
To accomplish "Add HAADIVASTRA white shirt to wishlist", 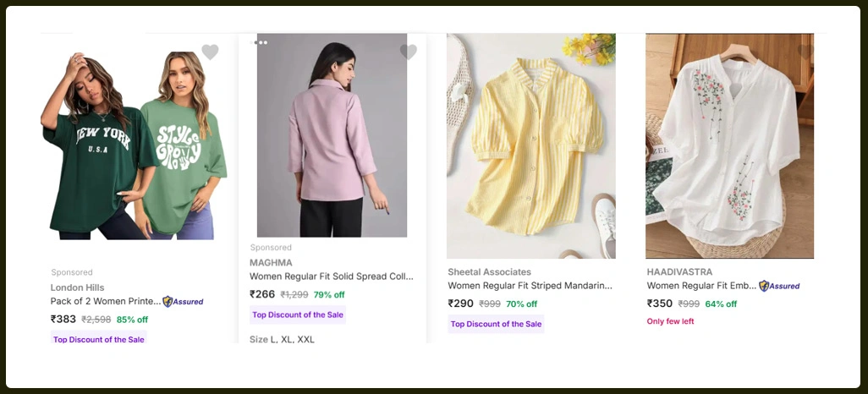I will coord(805,52).
